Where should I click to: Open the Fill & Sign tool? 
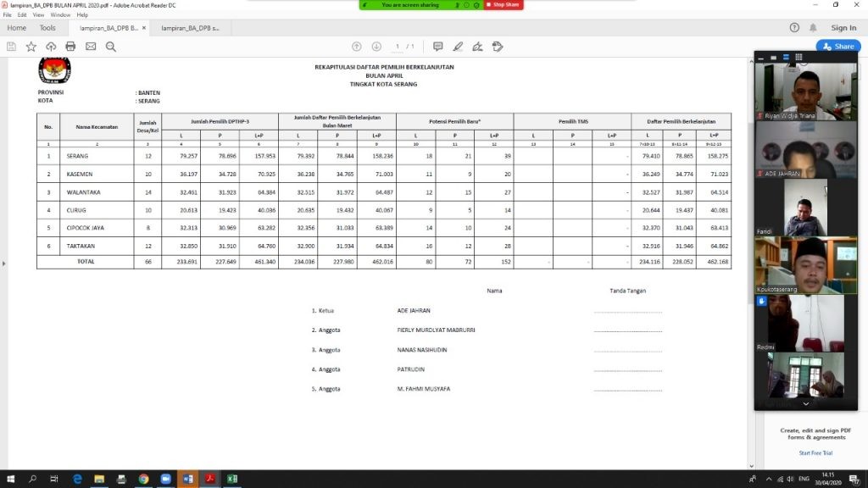[477, 47]
